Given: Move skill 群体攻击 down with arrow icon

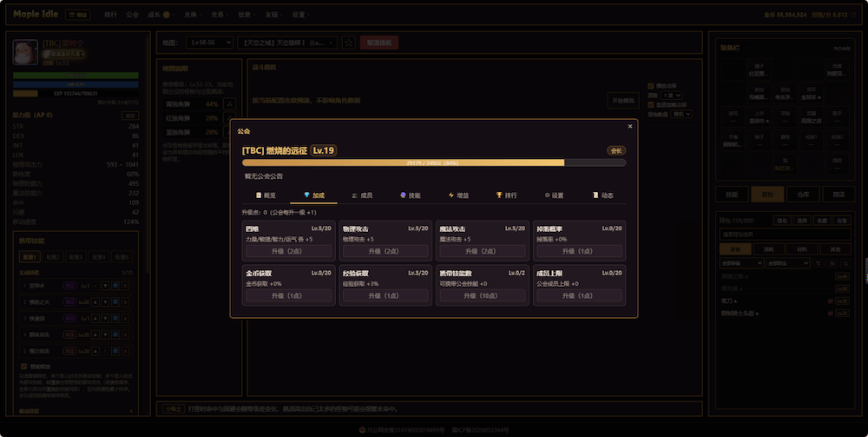Looking at the screenshot, I should click(105, 335).
